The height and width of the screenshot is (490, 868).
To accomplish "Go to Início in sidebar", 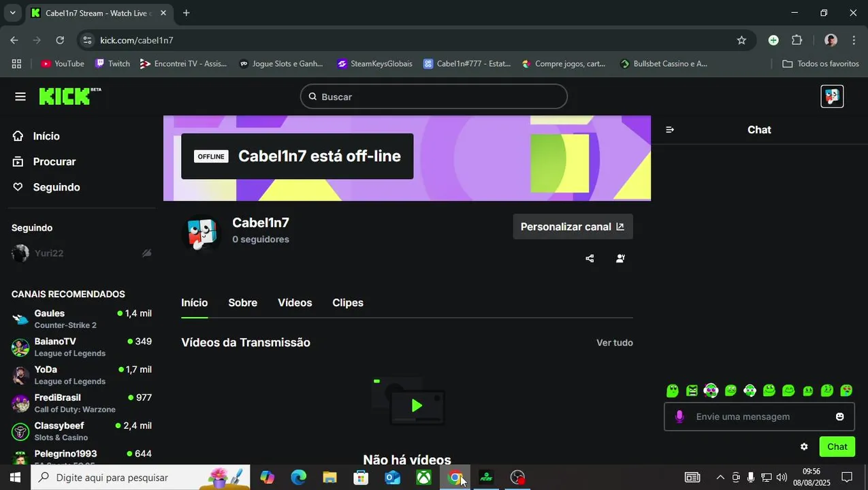I will click(x=46, y=136).
